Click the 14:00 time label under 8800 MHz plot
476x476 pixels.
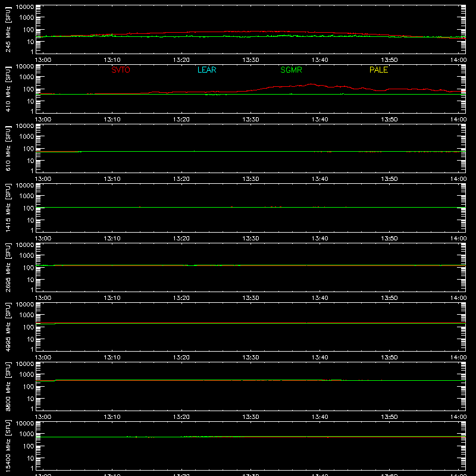[458, 417]
